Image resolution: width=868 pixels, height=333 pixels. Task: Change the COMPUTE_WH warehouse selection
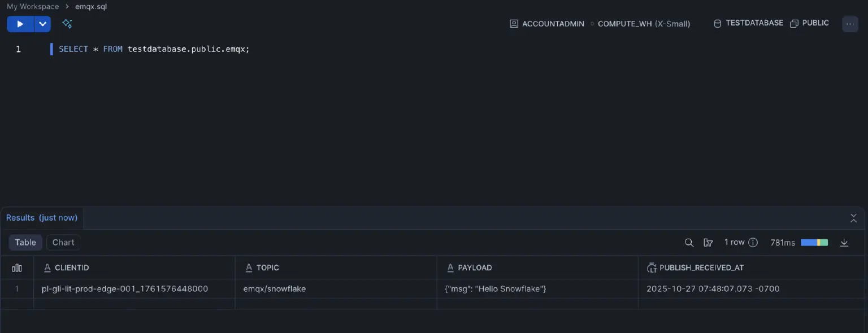coord(643,24)
